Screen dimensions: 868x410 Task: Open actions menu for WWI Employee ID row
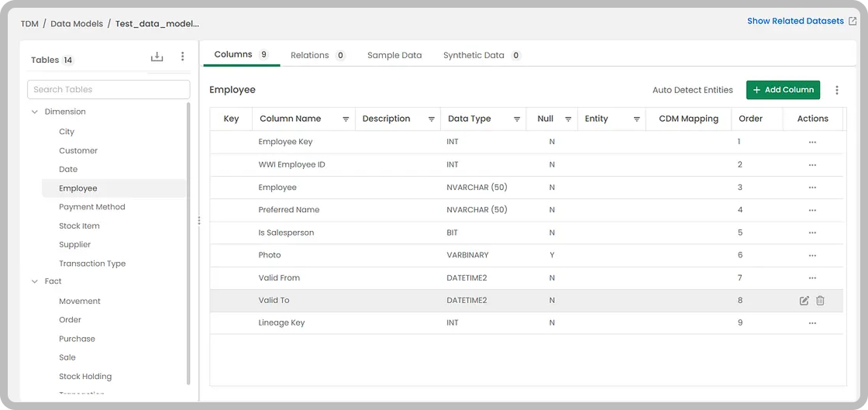[812, 165]
